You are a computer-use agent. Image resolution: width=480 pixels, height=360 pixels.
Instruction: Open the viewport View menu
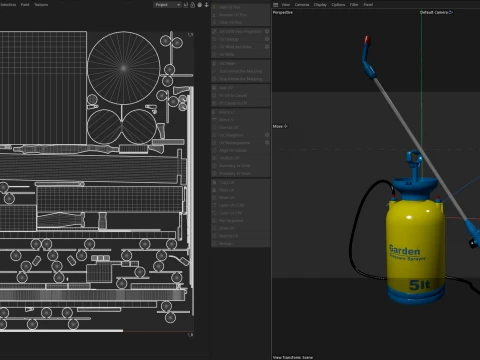[286, 5]
